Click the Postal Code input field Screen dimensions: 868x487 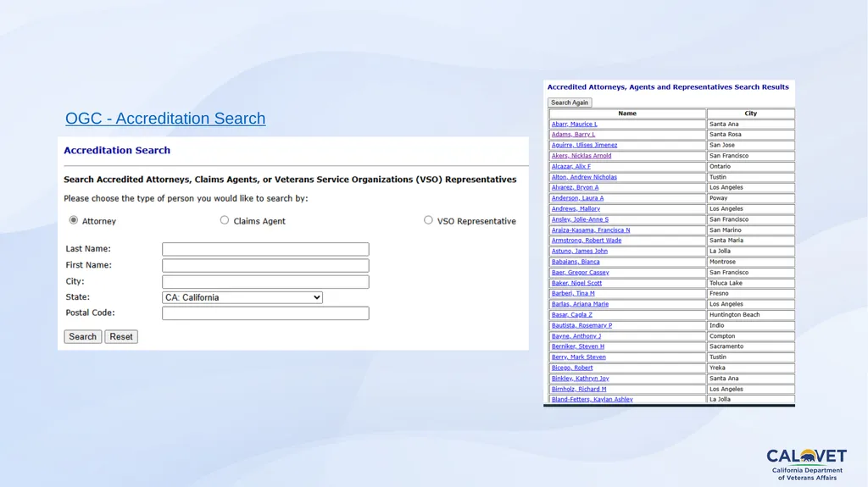click(x=265, y=313)
